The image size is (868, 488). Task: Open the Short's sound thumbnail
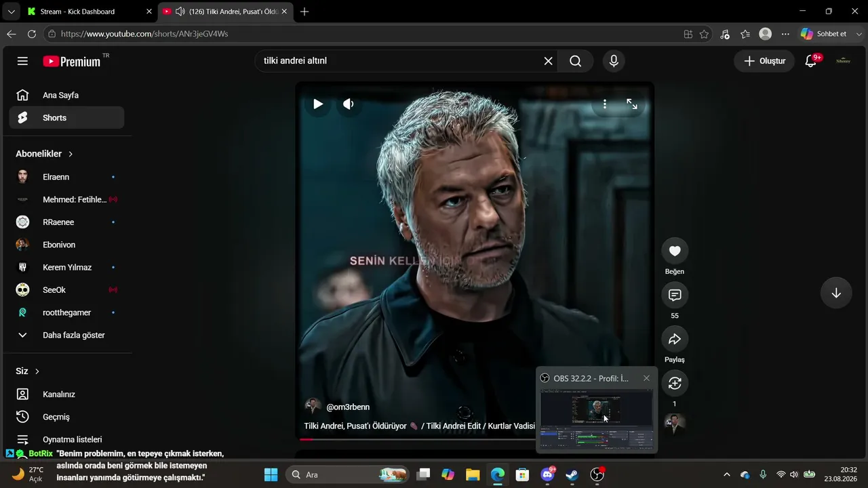tap(675, 424)
